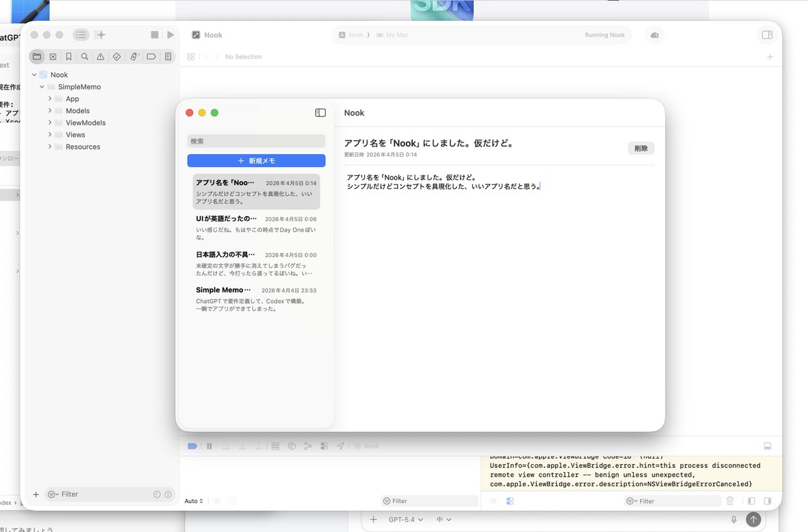This screenshot has width=808, height=532.
Task: Open the Report navigator icon in Xcode
Action: [x=168, y=57]
